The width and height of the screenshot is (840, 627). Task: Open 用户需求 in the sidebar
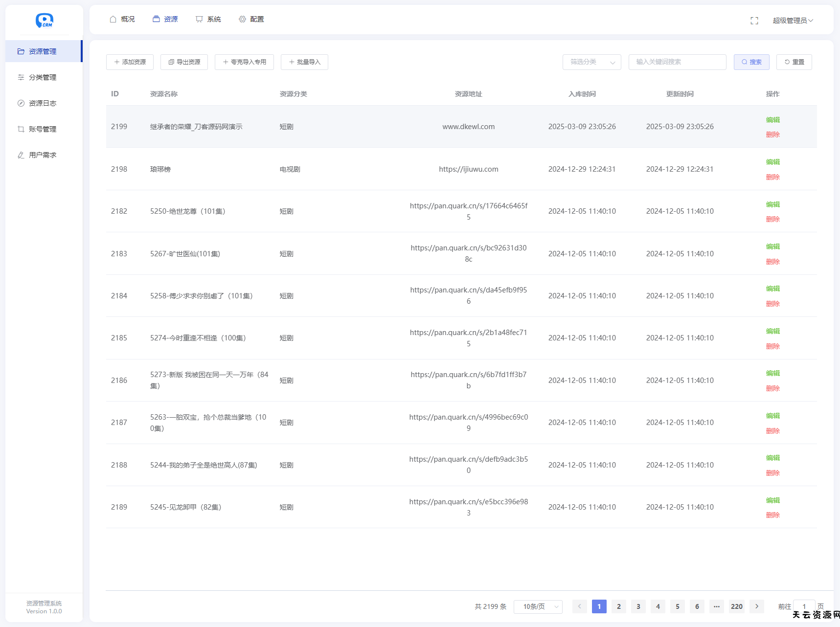coord(43,155)
